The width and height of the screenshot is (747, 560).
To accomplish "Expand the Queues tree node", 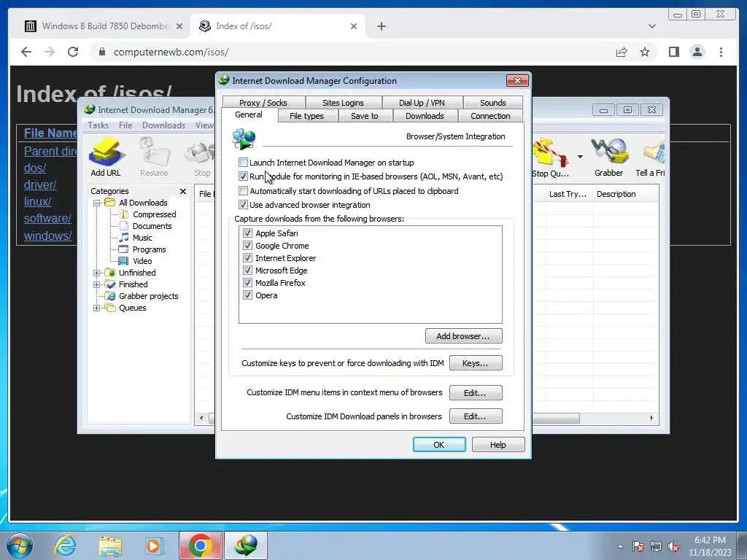I will (97, 308).
